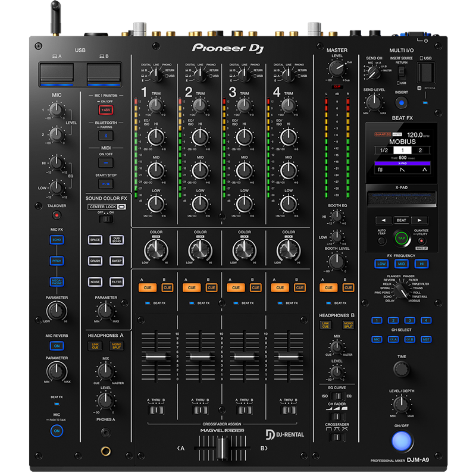Click the channel 3 TRIM knob
The width and height of the screenshot is (476, 476).
[x=245, y=105]
